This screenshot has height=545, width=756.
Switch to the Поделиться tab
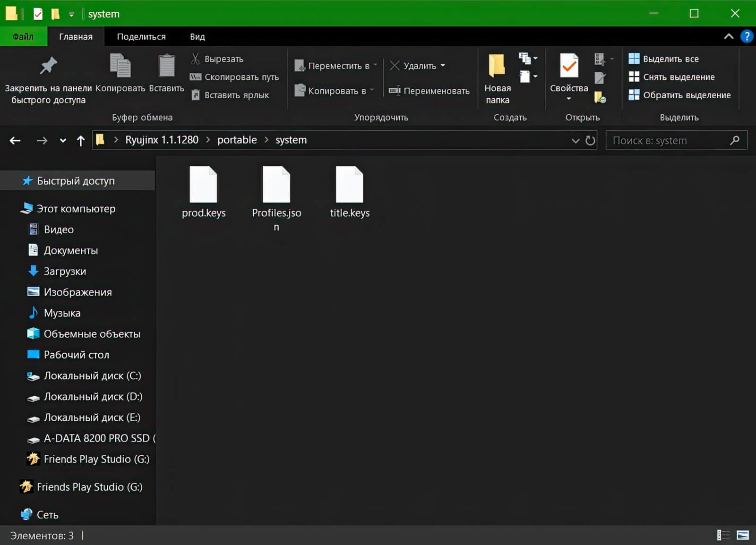click(141, 36)
